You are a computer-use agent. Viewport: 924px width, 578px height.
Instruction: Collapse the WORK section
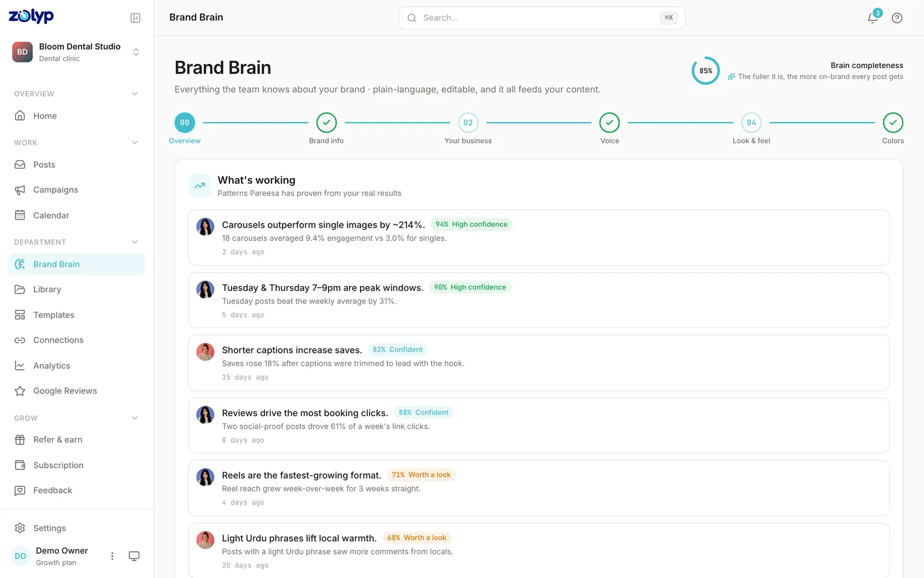pos(135,143)
